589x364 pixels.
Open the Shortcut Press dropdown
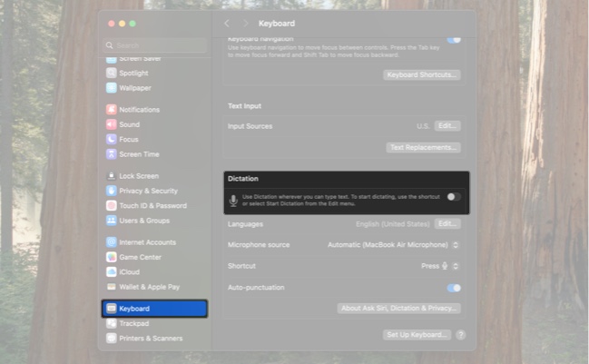440,266
